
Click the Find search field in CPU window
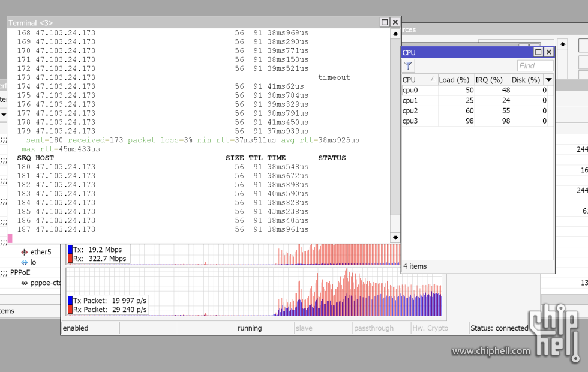pyautogui.click(x=535, y=66)
